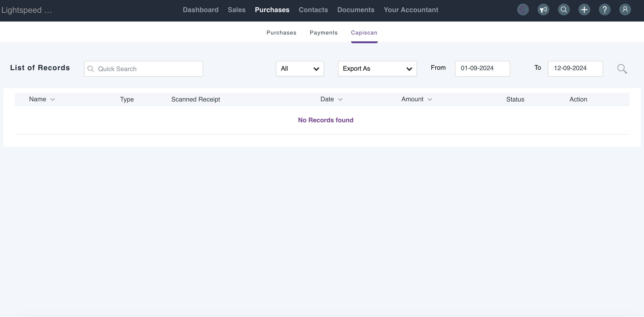Viewport: 644px width, 317px height.
Task: Open the announcements megaphone icon
Action: pyautogui.click(x=543, y=10)
